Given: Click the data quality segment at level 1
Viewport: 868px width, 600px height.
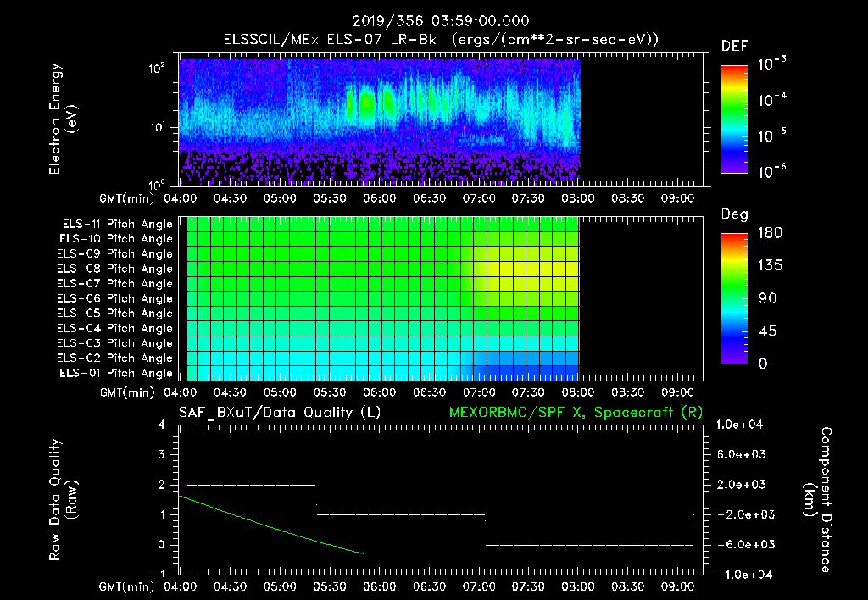Looking at the screenshot, I should 401,514.
